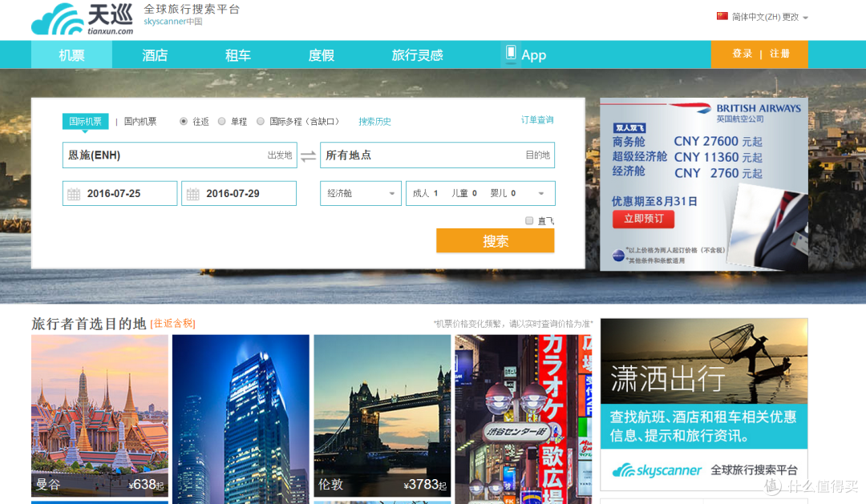Switch to 国际机票 international flights tab
The height and width of the screenshot is (504, 866).
86,122
